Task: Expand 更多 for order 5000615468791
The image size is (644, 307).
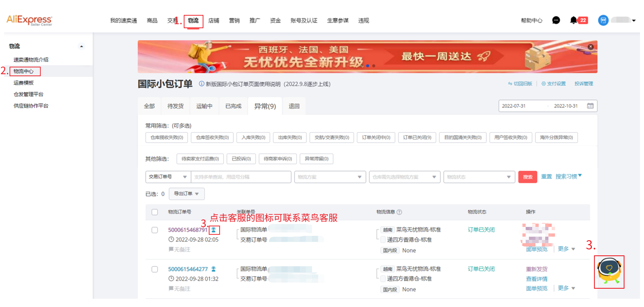Action: [566, 249]
